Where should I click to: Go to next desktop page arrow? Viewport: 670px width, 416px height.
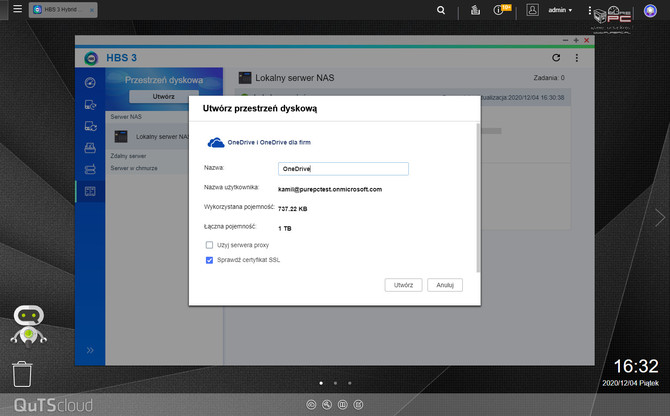660,218
